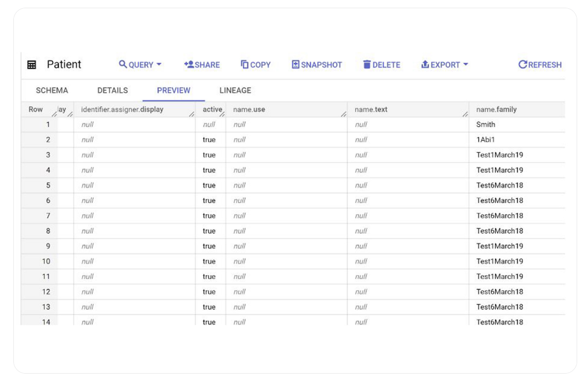Image resolution: width=588 pixels, height=386 pixels.
Task: Click the name.family column header
Action: coord(496,109)
